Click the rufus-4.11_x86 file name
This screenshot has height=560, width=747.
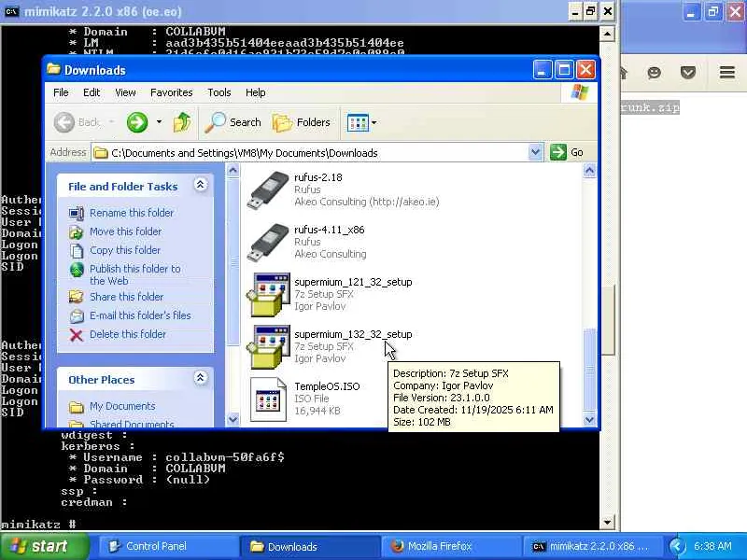pos(330,230)
